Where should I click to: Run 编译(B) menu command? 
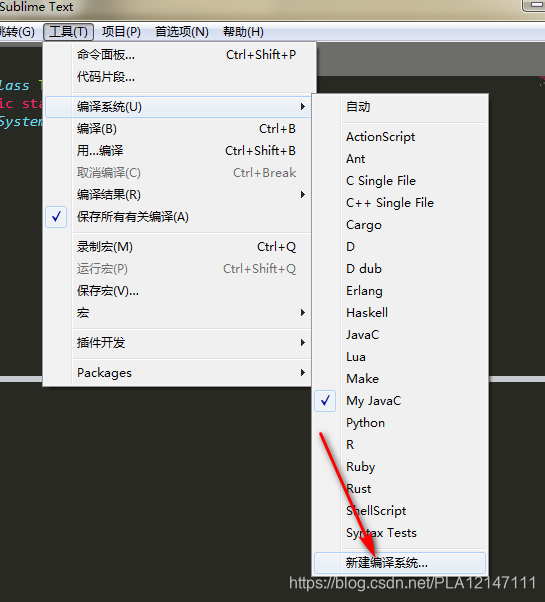178,129
